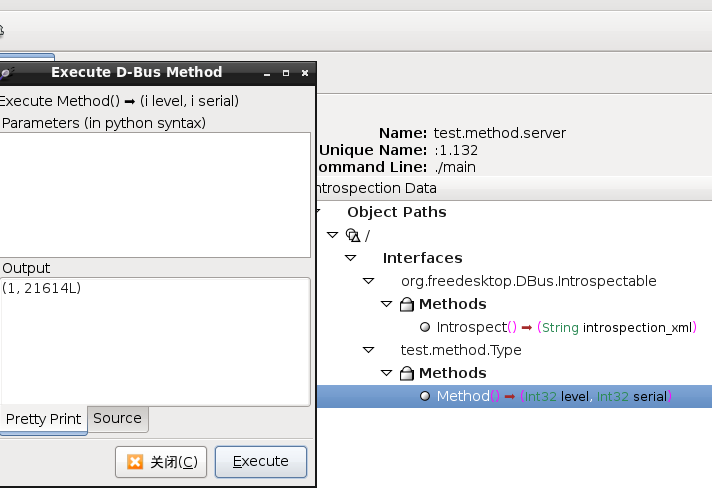Collapse org.freedesktop.DBus.Introspectable interface
The width and height of the screenshot is (712, 488).
(x=369, y=281)
